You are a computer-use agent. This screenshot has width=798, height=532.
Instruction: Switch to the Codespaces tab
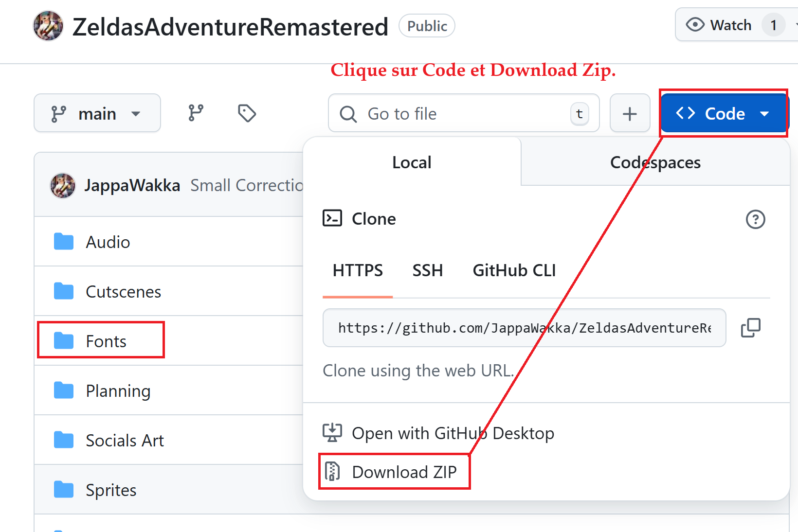655,162
